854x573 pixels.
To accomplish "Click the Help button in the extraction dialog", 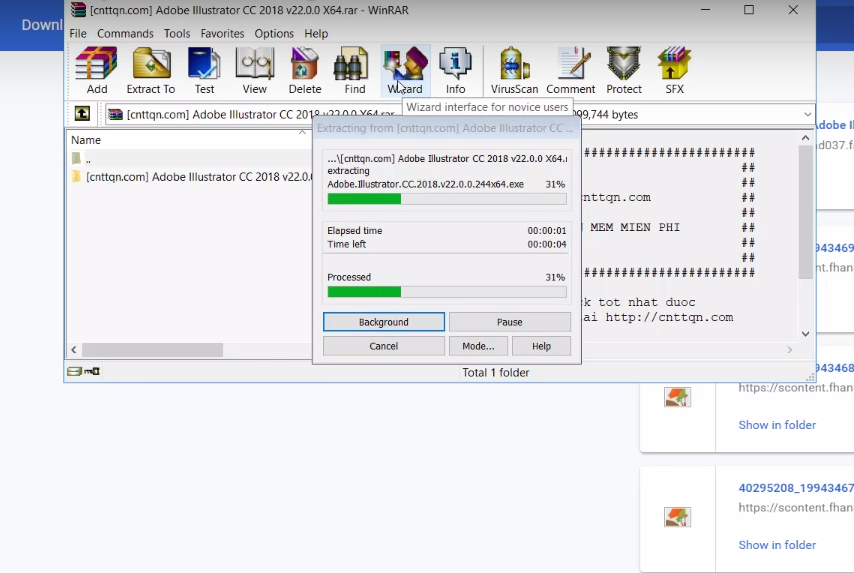I will [x=541, y=346].
